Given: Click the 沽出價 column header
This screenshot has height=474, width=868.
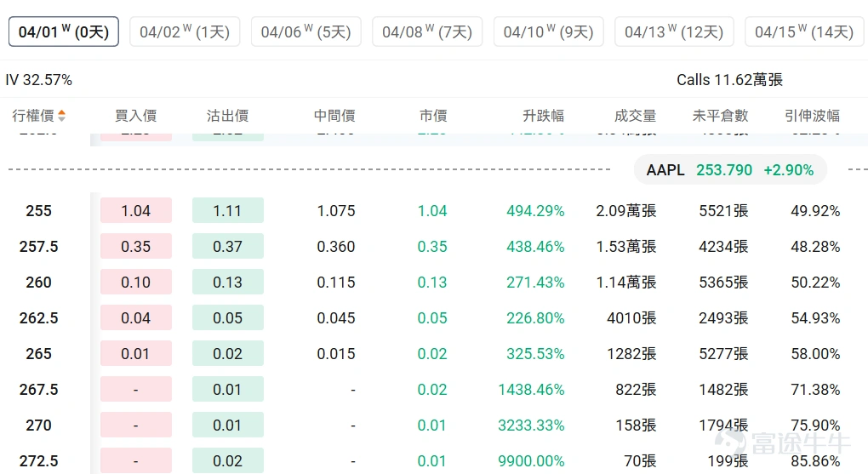Looking at the screenshot, I should pyautogui.click(x=227, y=115).
